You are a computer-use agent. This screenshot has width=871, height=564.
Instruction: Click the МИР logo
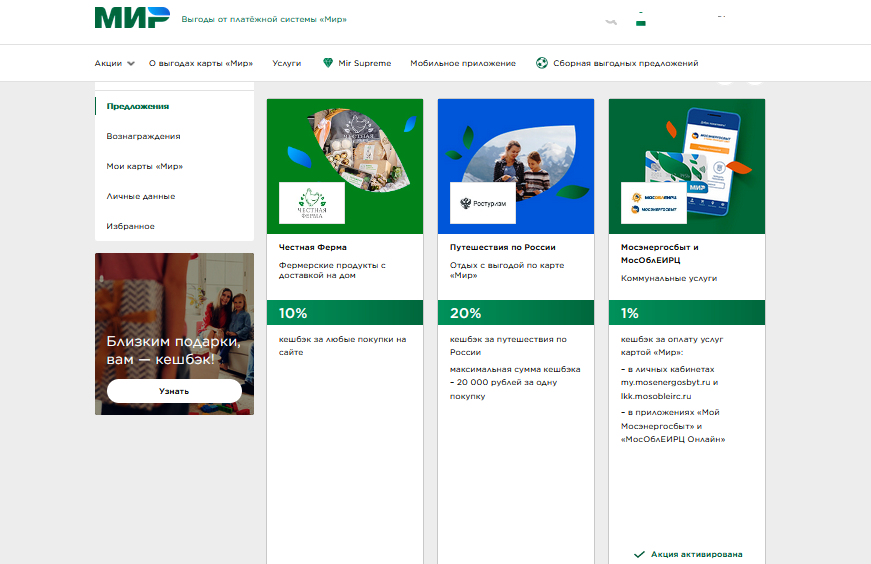tap(132, 18)
